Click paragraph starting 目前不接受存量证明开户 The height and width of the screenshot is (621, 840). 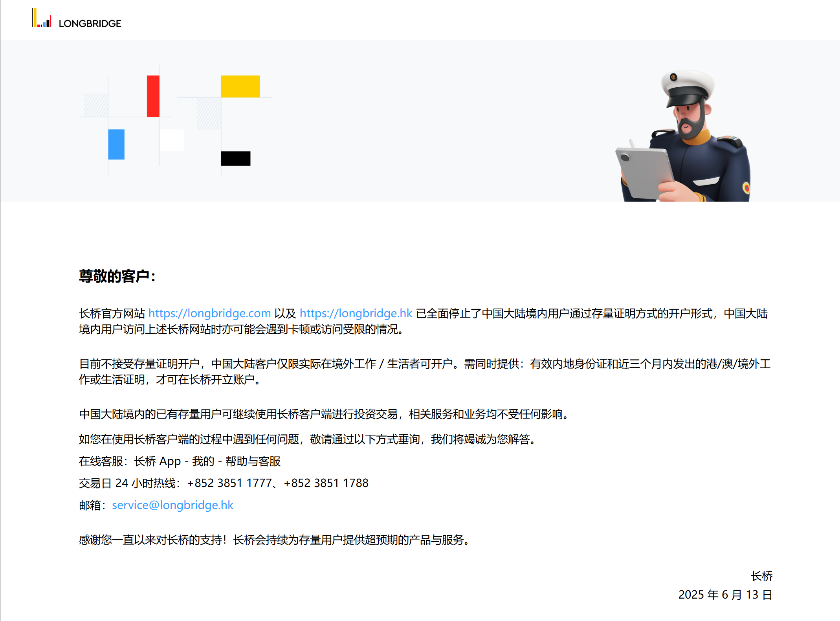click(425, 371)
